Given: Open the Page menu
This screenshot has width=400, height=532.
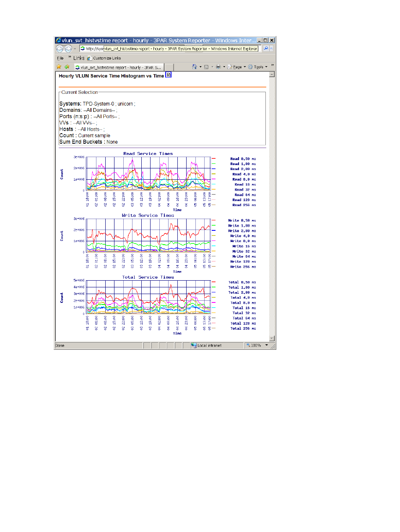Looking at the screenshot, I should click(x=237, y=67).
